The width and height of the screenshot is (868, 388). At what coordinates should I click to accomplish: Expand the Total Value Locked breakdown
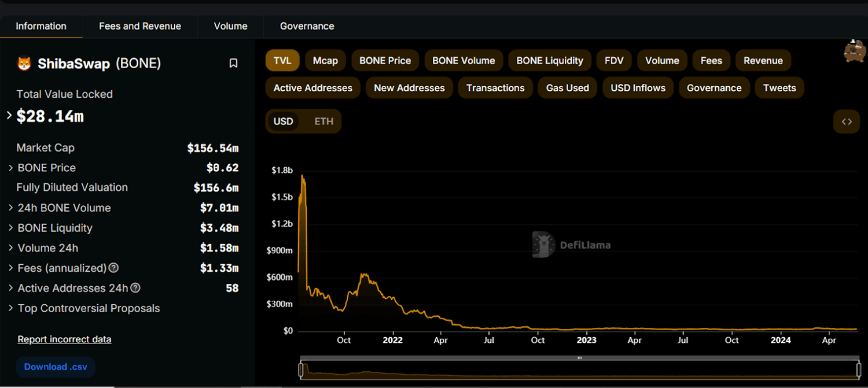pos(9,116)
